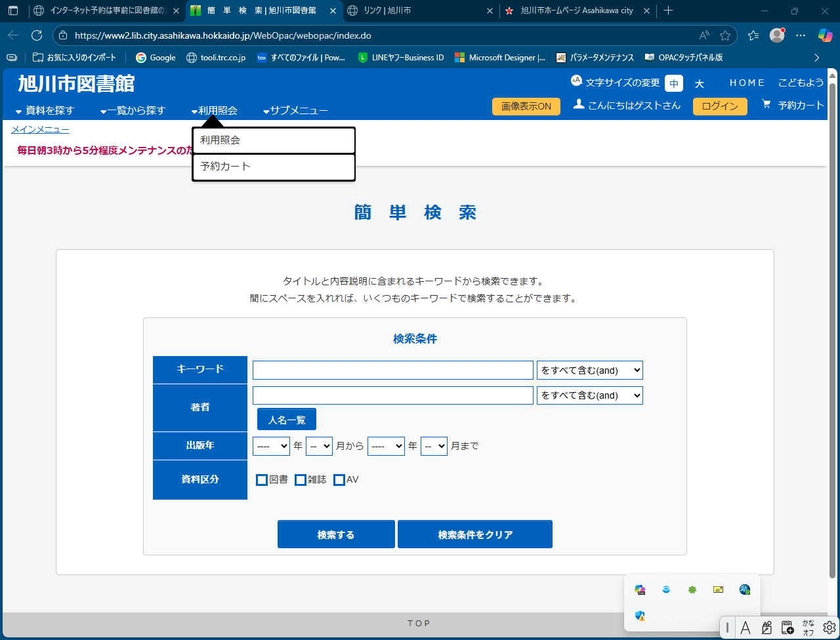Open the 資料を探す menu

pos(45,111)
